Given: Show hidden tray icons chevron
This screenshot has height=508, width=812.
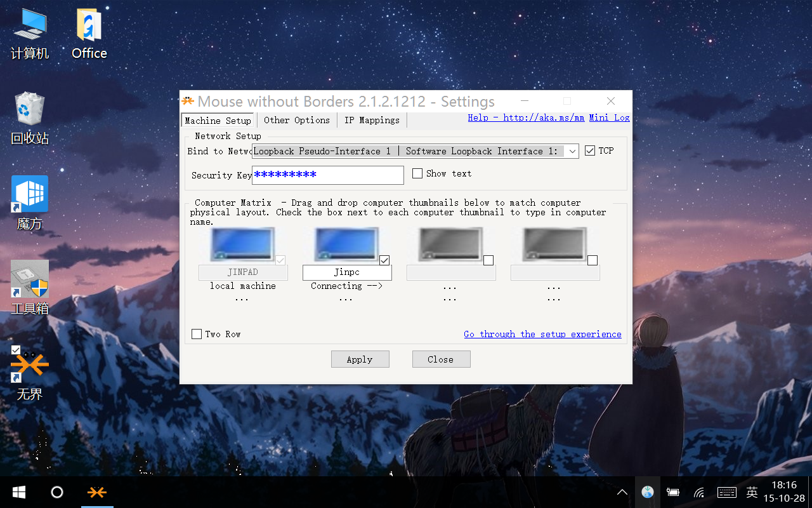Looking at the screenshot, I should tap(622, 492).
